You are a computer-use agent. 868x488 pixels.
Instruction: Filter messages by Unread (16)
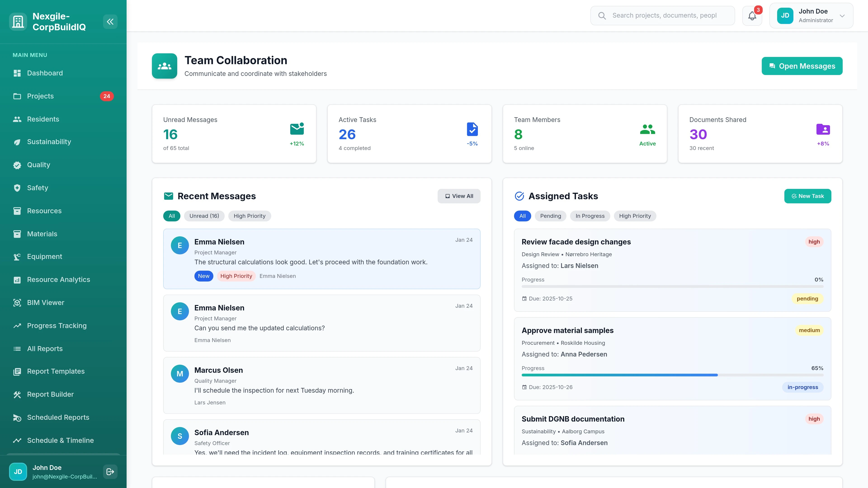(204, 216)
